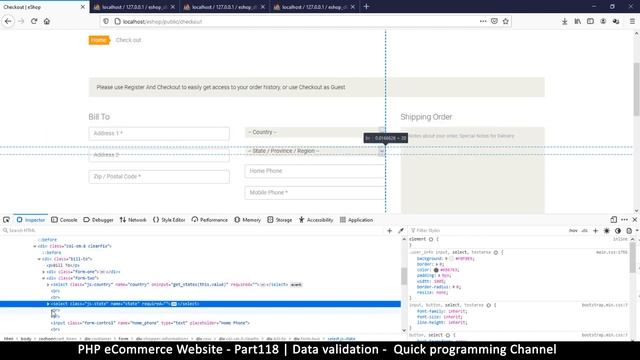This screenshot has height=360, width=640.
Task: Open the background color swatch
Action: tap(451, 258)
